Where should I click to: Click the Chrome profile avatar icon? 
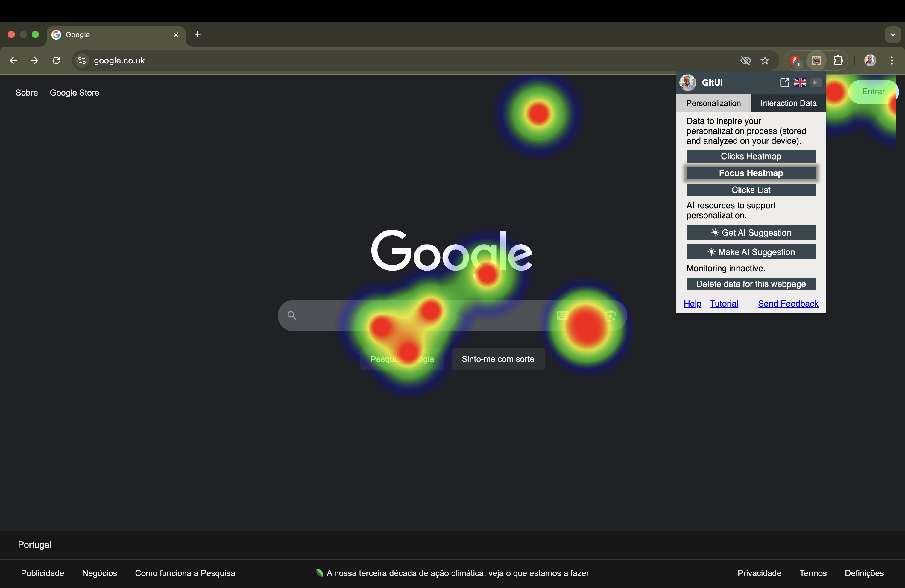click(870, 60)
